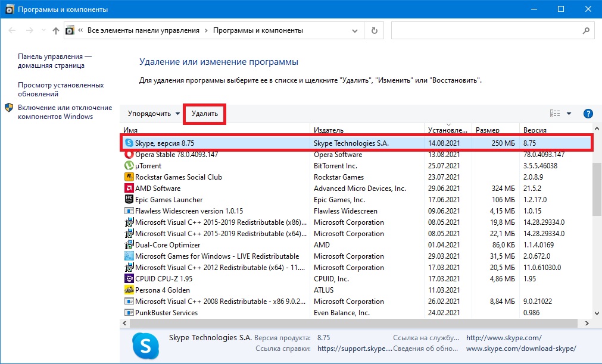Select the µTorrent icon in list
The image size is (602, 364).
pyautogui.click(x=129, y=166)
